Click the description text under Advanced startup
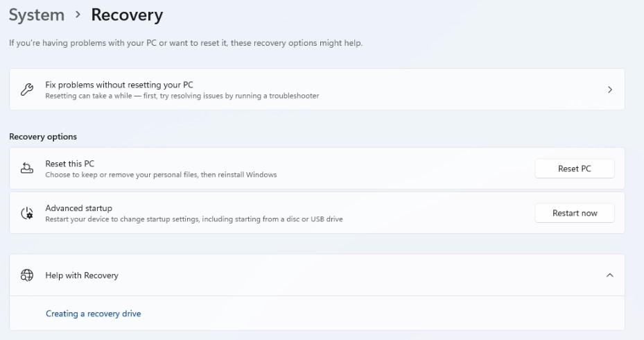Screen dimensions: 644x340 pyautogui.click(x=193, y=219)
